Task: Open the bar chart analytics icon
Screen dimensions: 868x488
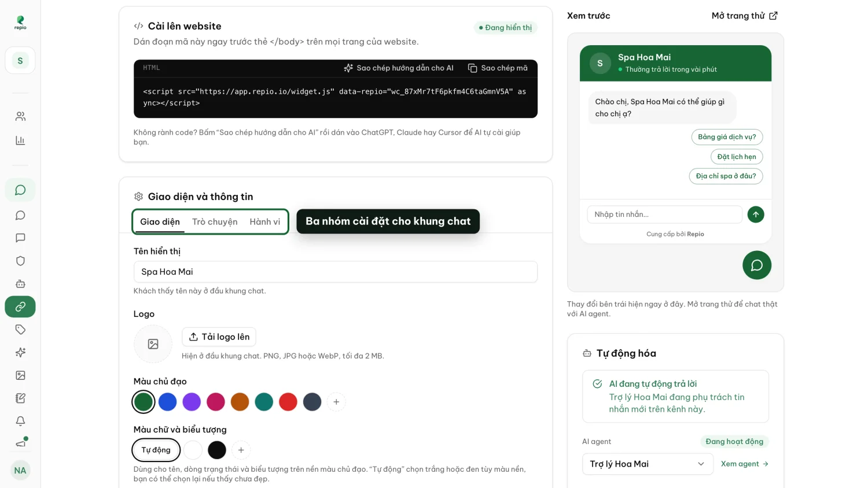Action: pos(20,140)
